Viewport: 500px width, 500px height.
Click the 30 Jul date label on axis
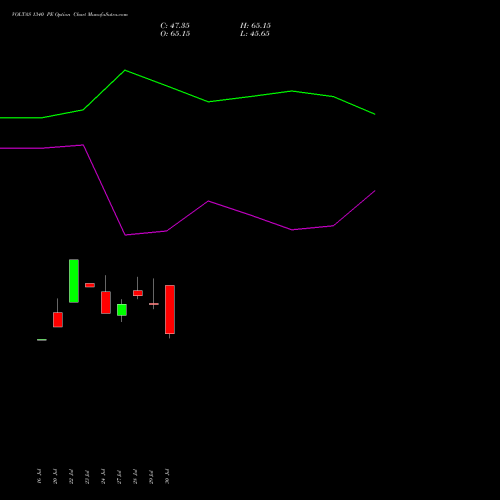point(167,476)
